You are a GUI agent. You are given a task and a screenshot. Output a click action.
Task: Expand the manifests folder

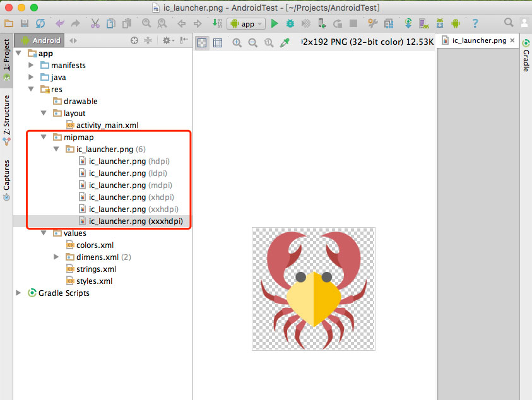pos(31,66)
